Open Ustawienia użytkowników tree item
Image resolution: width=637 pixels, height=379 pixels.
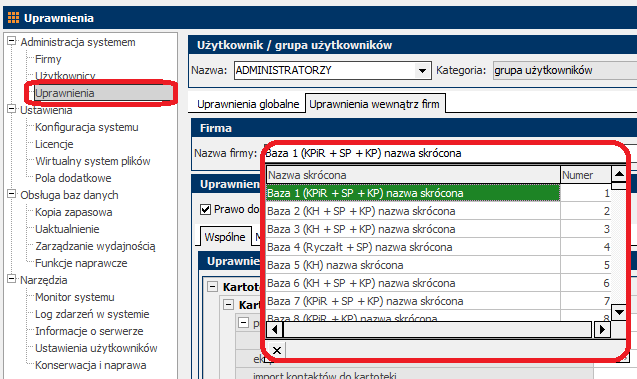pos(96,349)
